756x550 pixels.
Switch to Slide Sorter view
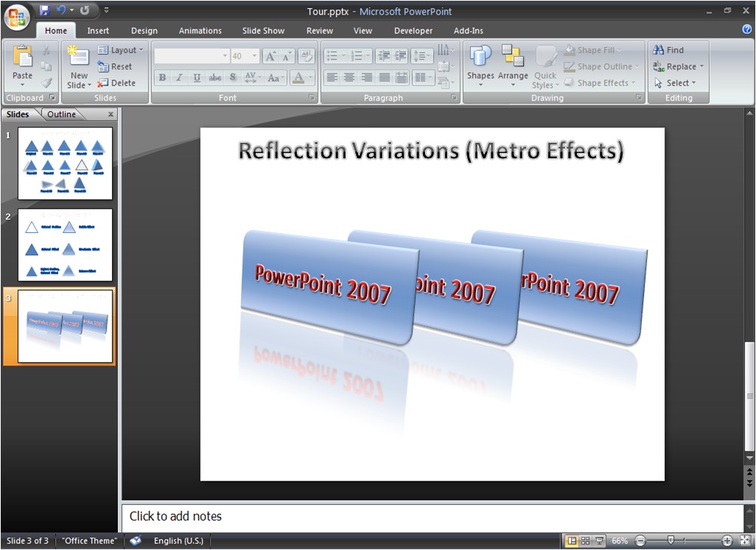point(585,541)
